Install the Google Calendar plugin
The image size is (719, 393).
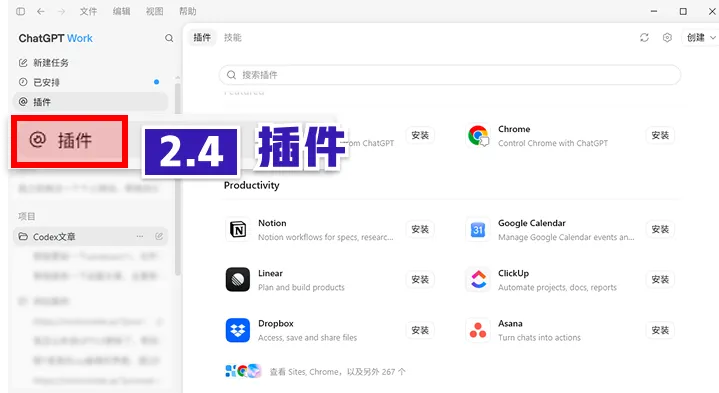point(660,229)
